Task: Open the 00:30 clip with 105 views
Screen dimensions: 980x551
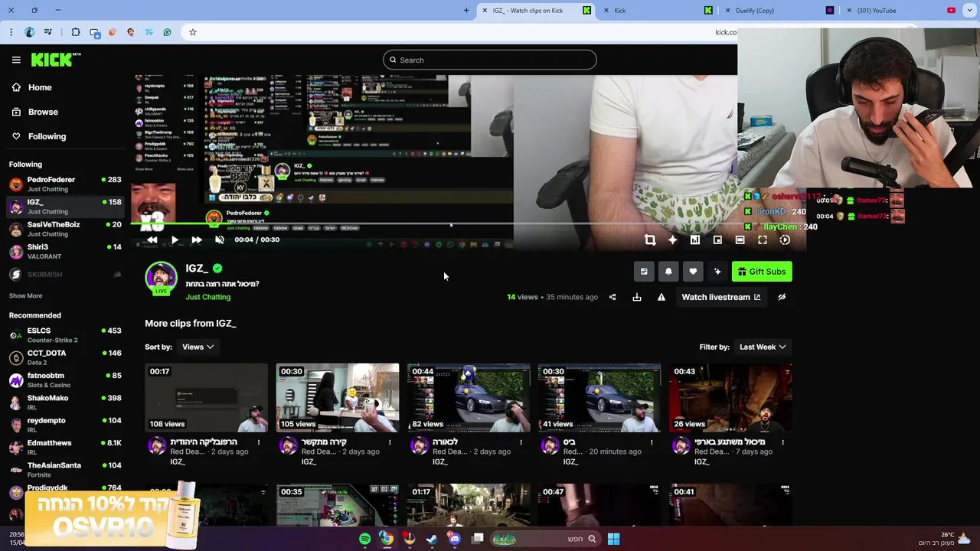Action: coord(338,398)
